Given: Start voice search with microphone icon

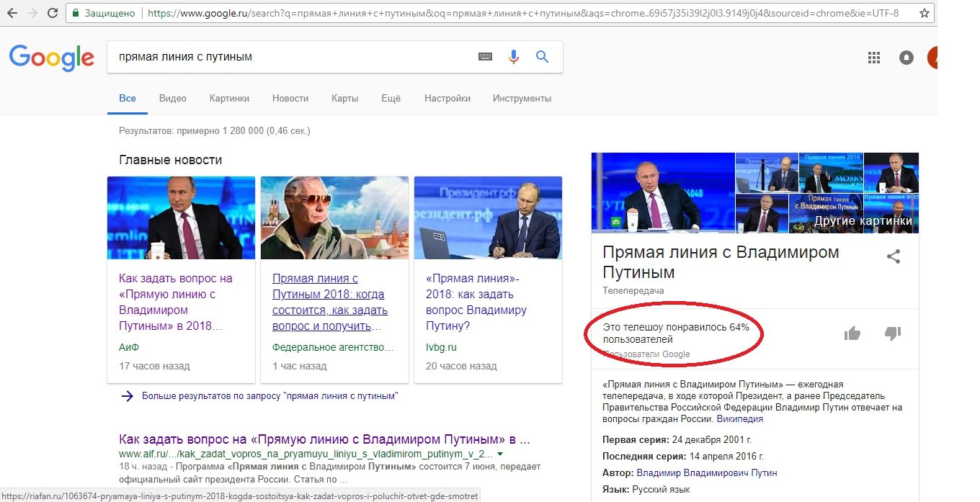Looking at the screenshot, I should pos(514,57).
